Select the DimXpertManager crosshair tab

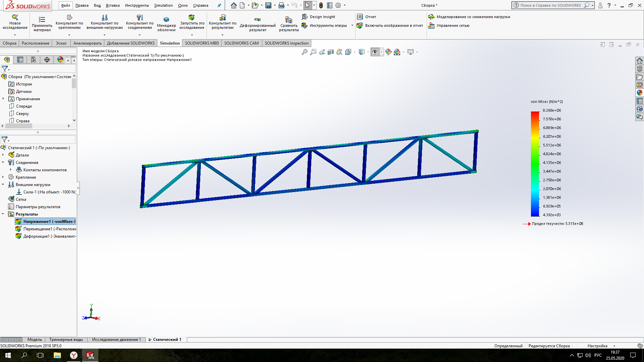coord(47,60)
